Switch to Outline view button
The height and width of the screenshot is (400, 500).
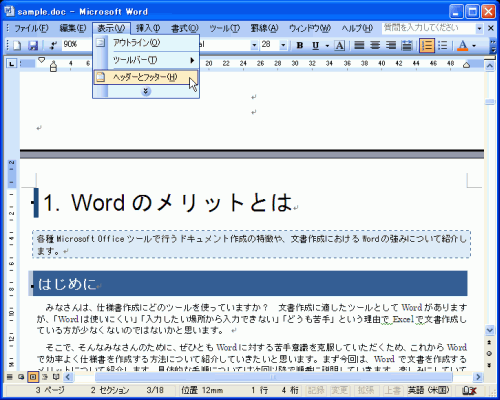(x=45, y=377)
